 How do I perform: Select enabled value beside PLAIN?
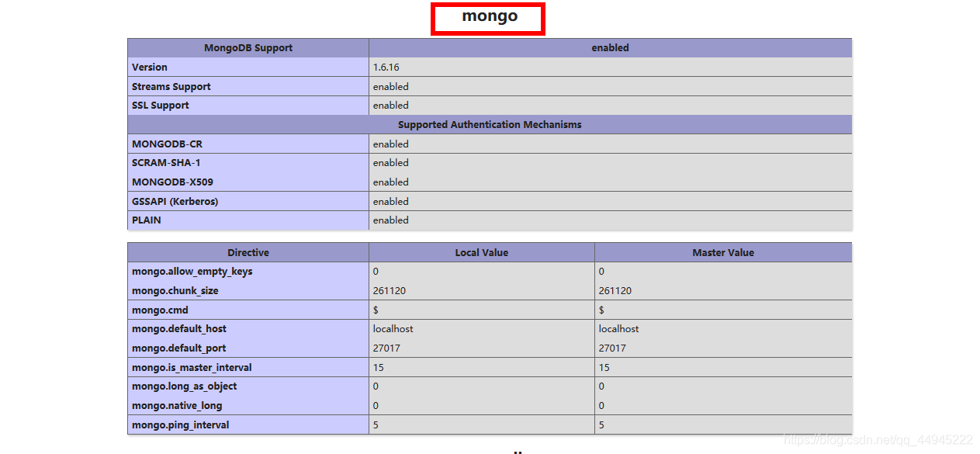tap(390, 220)
